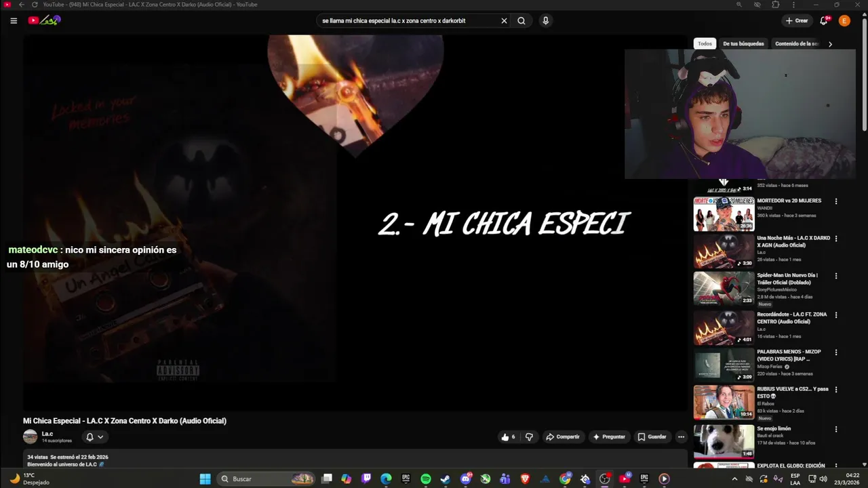Run the search with the magnifier button
The width and height of the screenshot is (868, 488).
[x=521, y=20]
